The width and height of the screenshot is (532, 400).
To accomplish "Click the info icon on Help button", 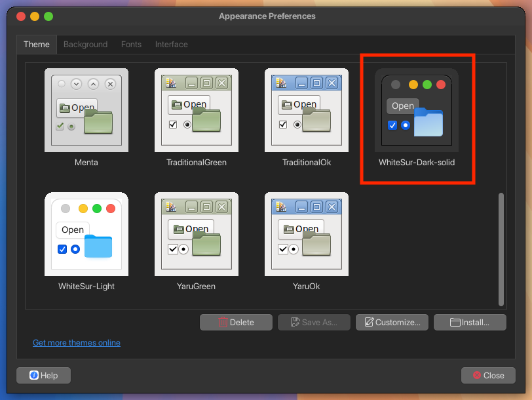I will pos(34,376).
